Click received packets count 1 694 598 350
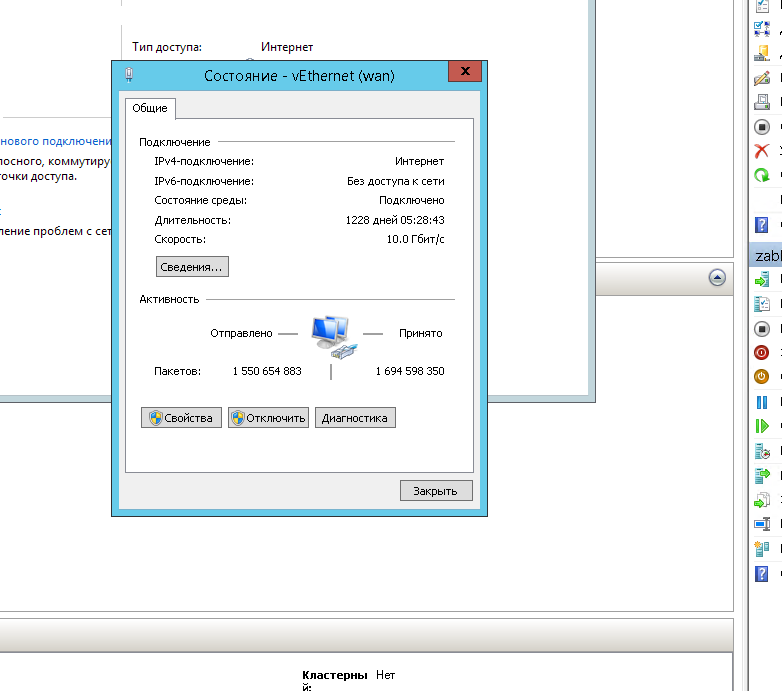Viewport: 782px width, 691px height. click(410, 371)
